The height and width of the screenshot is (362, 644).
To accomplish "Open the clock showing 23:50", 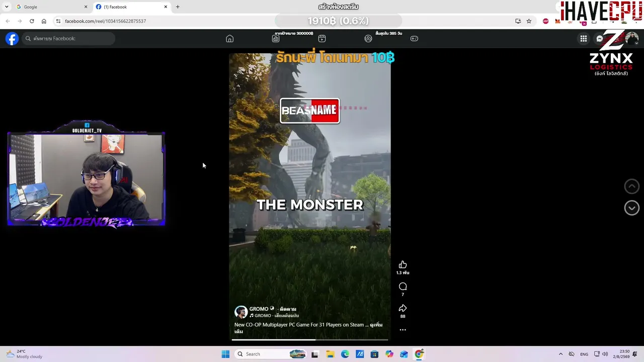I will click(x=624, y=354).
